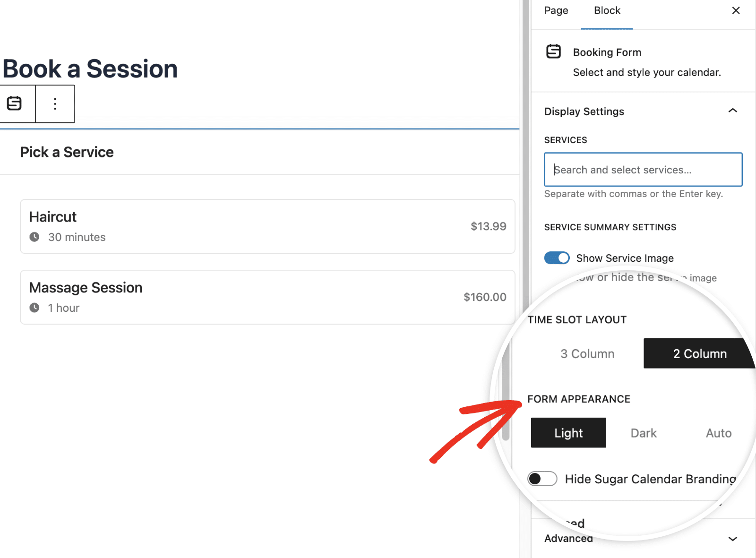Image resolution: width=756 pixels, height=558 pixels.
Task: Click the Book a Session page title
Action: click(90, 69)
